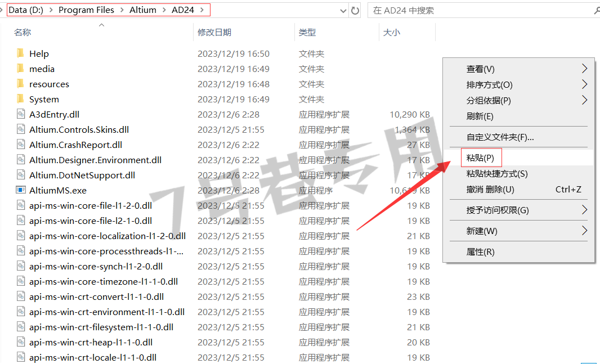Image resolution: width=600 pixels, height=364 pixels.
Task: Open the media folder icon
Action: pos(20,69)
